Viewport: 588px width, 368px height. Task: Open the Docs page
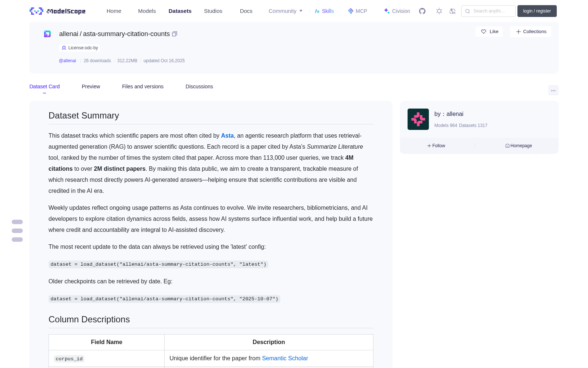pyautogui.click(x=246, y=11)
